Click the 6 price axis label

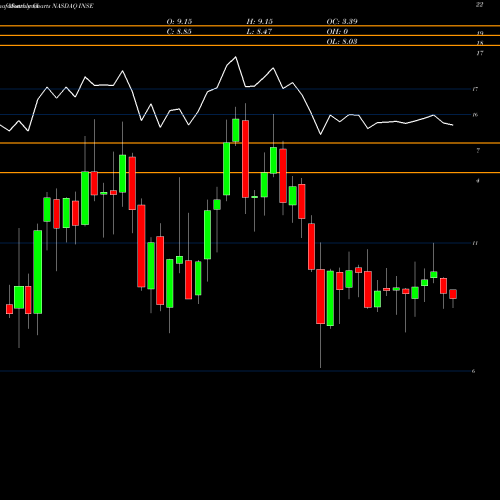(x=473, y=371)
